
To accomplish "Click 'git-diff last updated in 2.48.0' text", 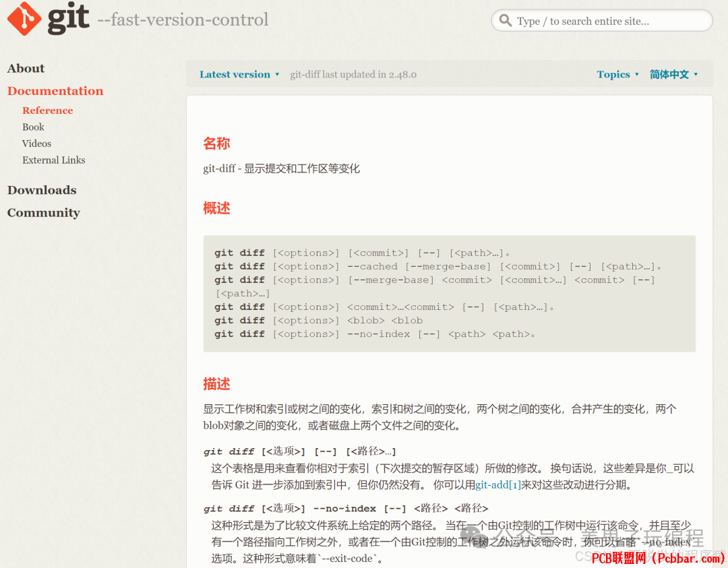I will click(x=353, y=74).
